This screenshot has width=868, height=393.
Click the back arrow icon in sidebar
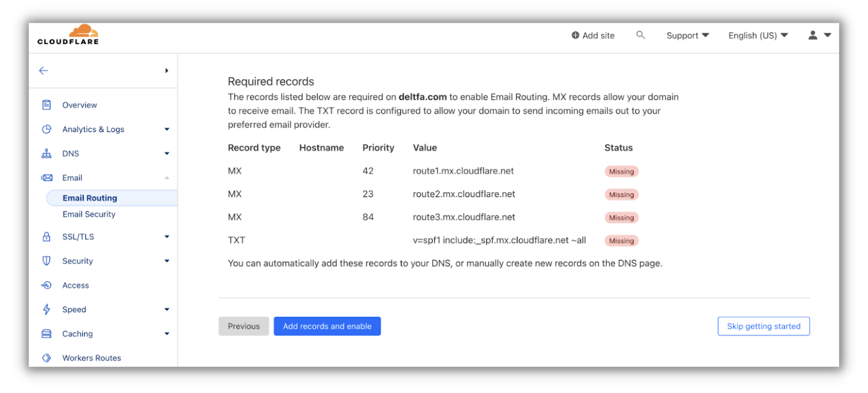(x=44, y=71)
